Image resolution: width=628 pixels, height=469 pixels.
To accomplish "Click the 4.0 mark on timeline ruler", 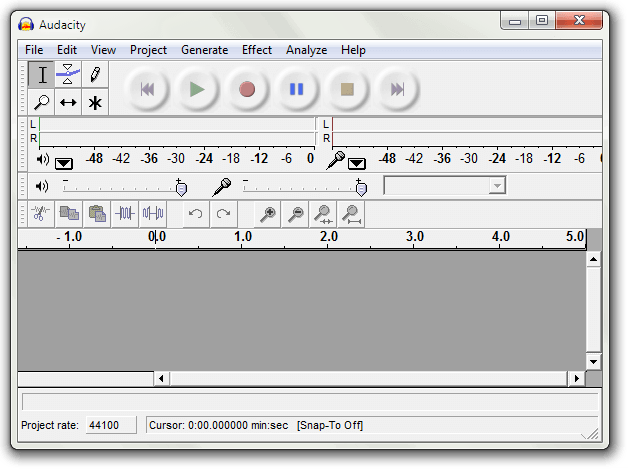I will tap(501, 237).
